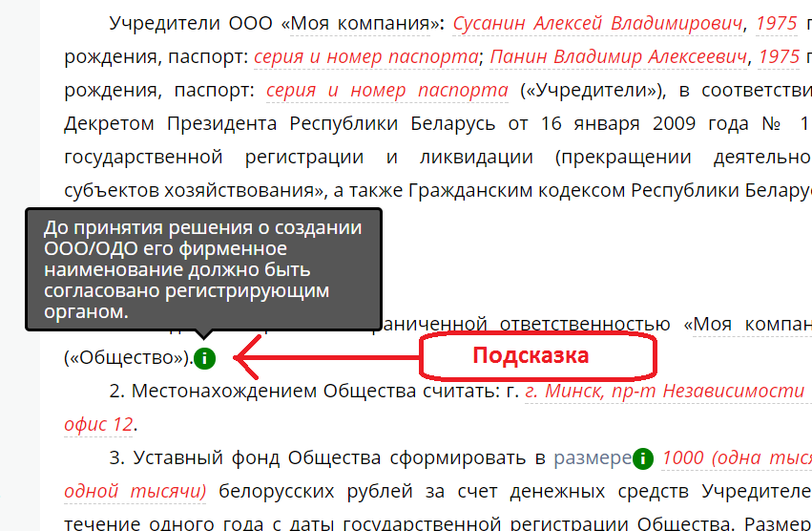Click the «одной тысячи)» amount text field
Viewport: 812px width, 531px height.
135,492
